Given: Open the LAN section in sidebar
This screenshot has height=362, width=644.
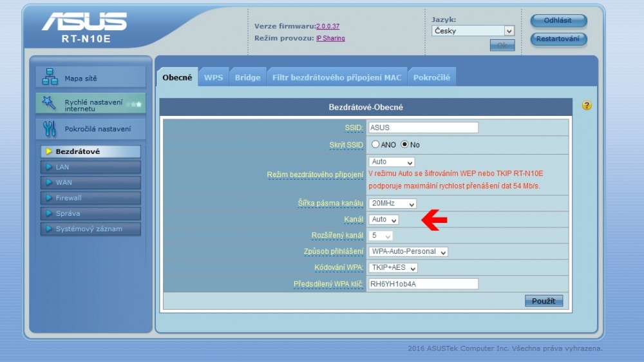Looking at the screenshot, I should (x=90, y=167).
